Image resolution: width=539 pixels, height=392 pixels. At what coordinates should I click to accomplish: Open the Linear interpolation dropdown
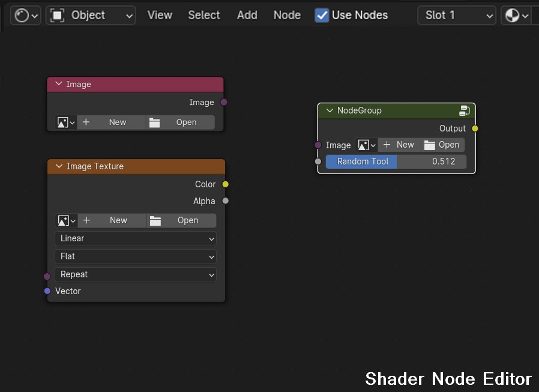point(136,239)
